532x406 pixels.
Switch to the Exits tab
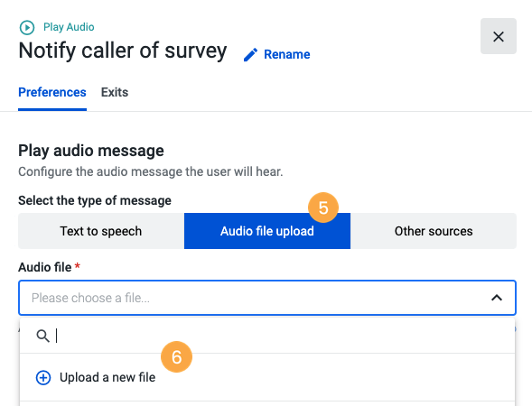coord(115,93)
